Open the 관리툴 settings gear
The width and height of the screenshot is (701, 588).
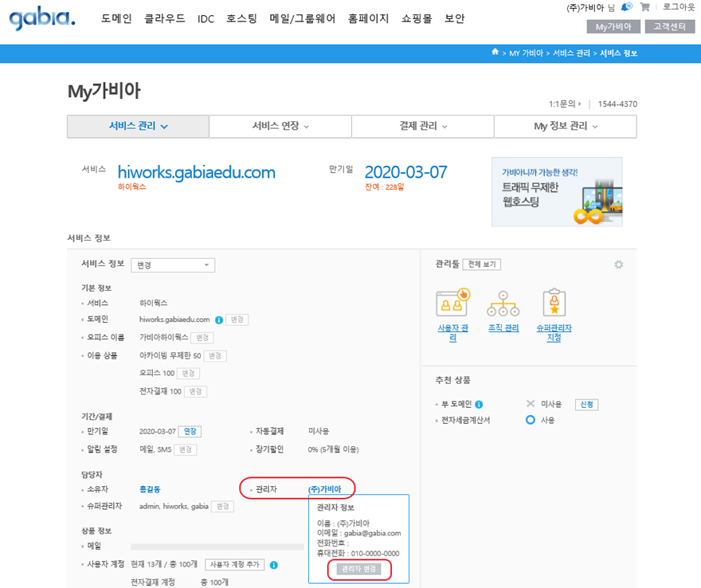[618, 265]
